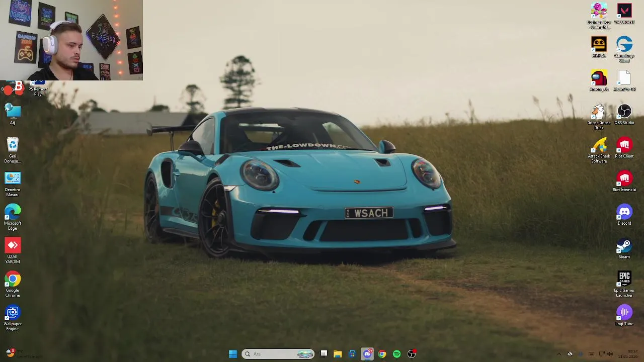Viewport: 644px width, 362px height.
Task: Select the Google Chrome desktop icon
Action: pos(13,284)
